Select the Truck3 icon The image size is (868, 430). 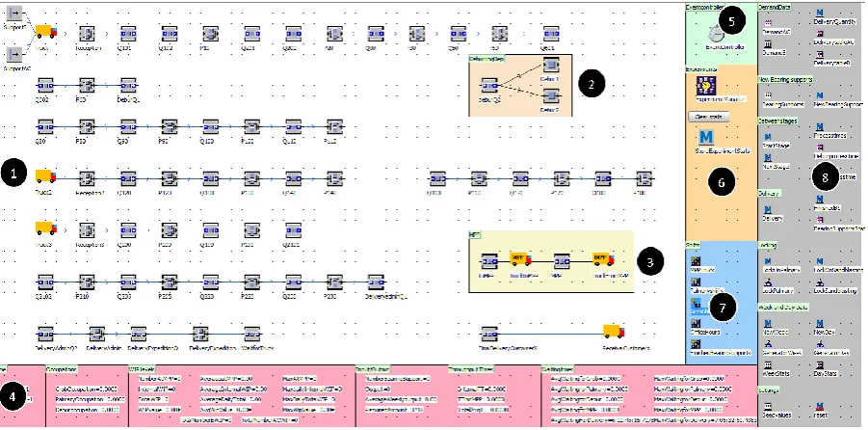(46, 228)
